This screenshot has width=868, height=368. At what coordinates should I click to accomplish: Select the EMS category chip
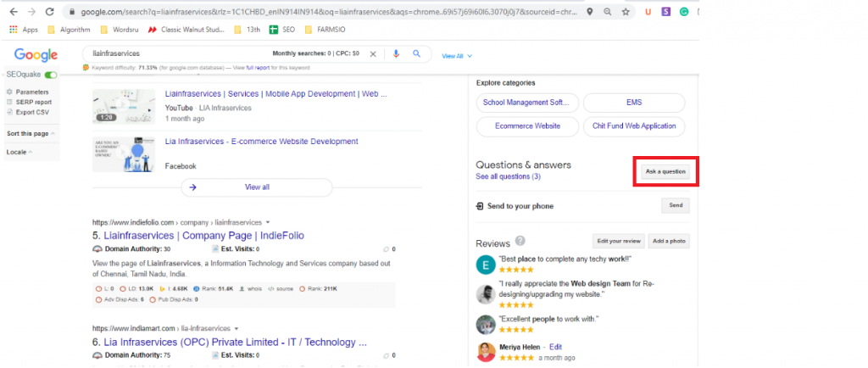pos(634,103)
